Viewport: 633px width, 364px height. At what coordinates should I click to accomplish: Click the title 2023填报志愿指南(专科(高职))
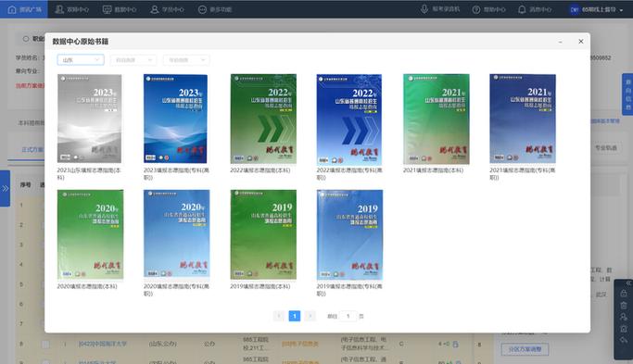[176, 174]
